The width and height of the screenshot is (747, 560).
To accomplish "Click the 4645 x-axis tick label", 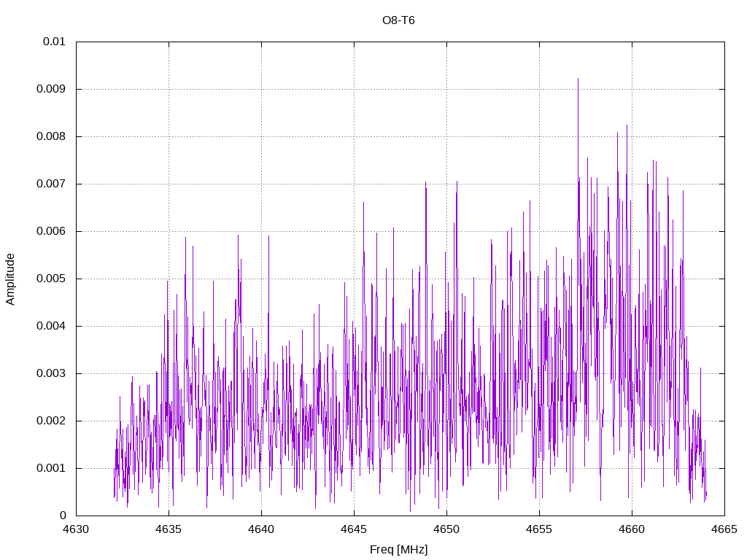I will click(354, 529).
